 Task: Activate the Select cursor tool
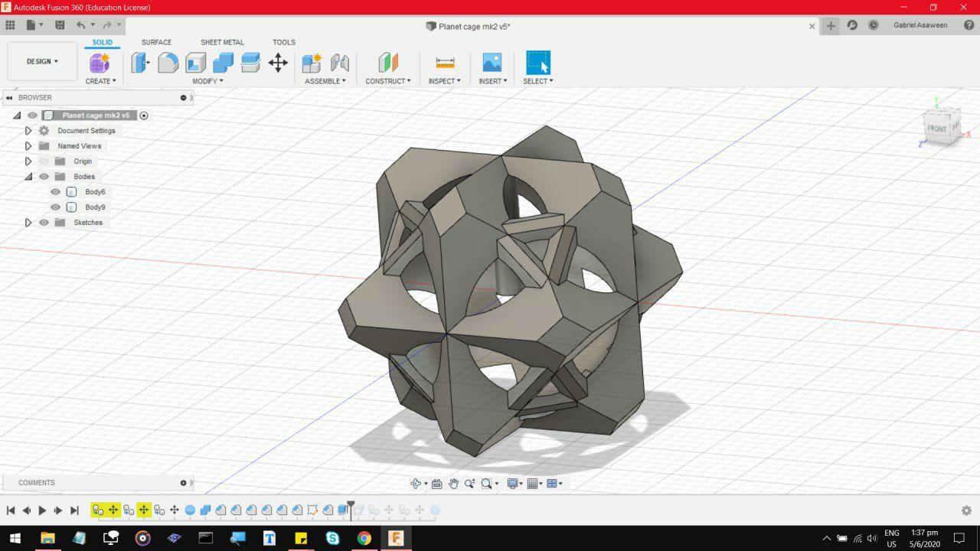click(x=538, y=63)
